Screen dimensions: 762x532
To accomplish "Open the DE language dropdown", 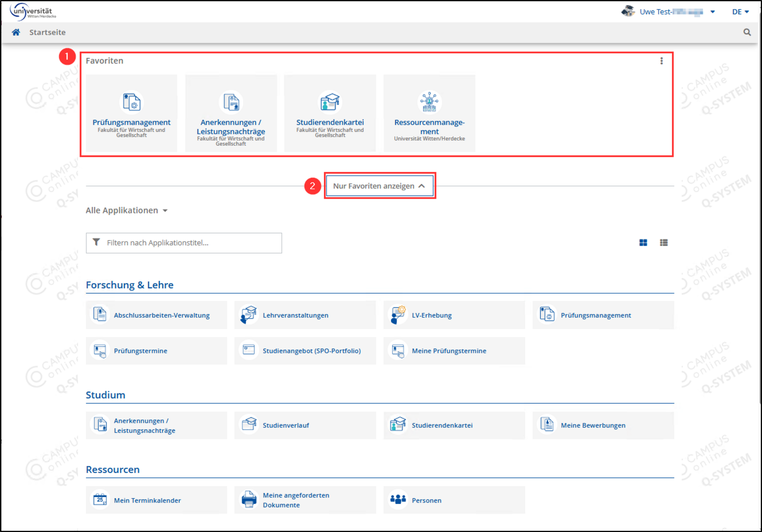I will point(740,12).
